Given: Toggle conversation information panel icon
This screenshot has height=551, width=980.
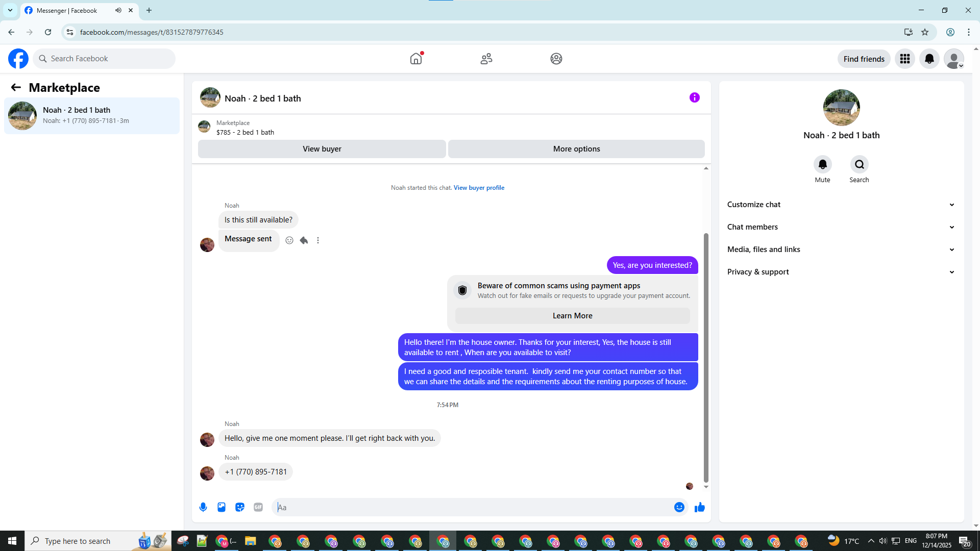Looking at the screenshot, I should (x=694, y=97).
